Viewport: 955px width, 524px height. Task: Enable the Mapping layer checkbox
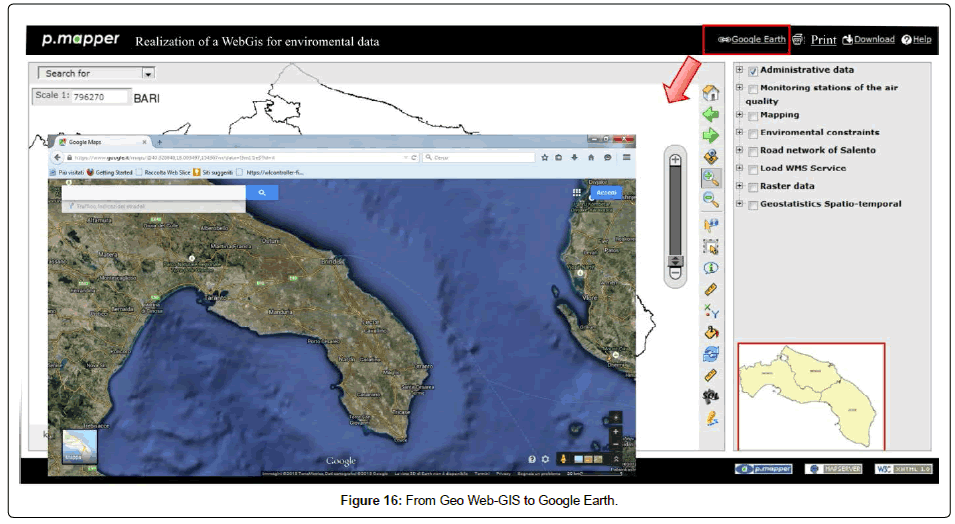(753, 116)
